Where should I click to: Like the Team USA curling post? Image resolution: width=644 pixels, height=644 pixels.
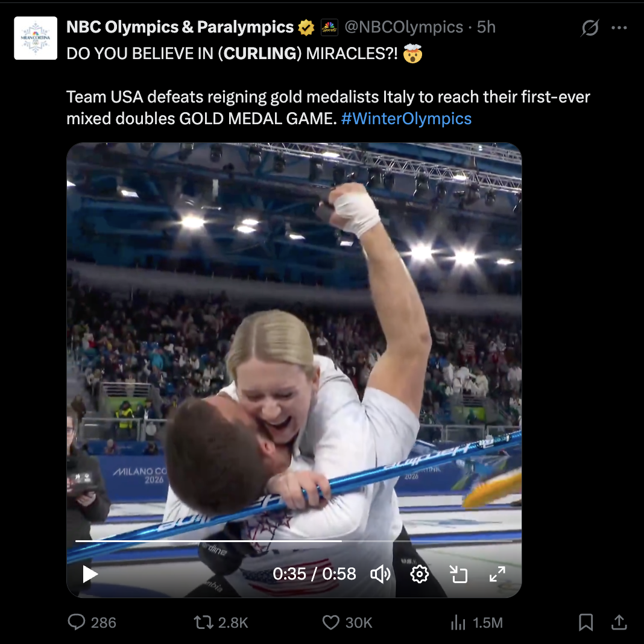[x=331, y=622]
